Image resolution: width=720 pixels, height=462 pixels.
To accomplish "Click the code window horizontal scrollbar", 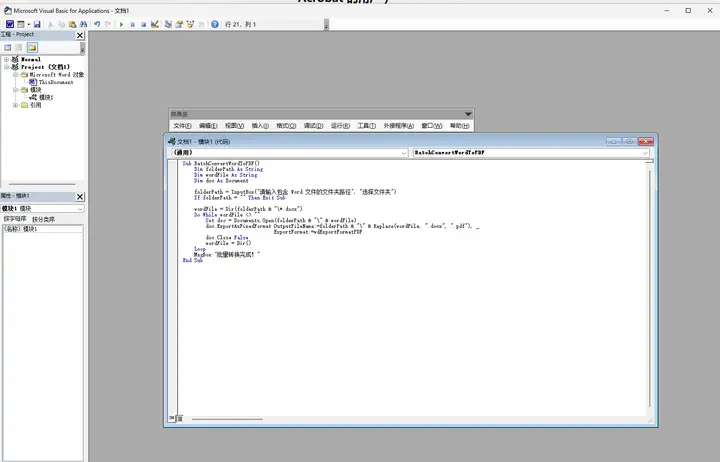I will [227, 419].
